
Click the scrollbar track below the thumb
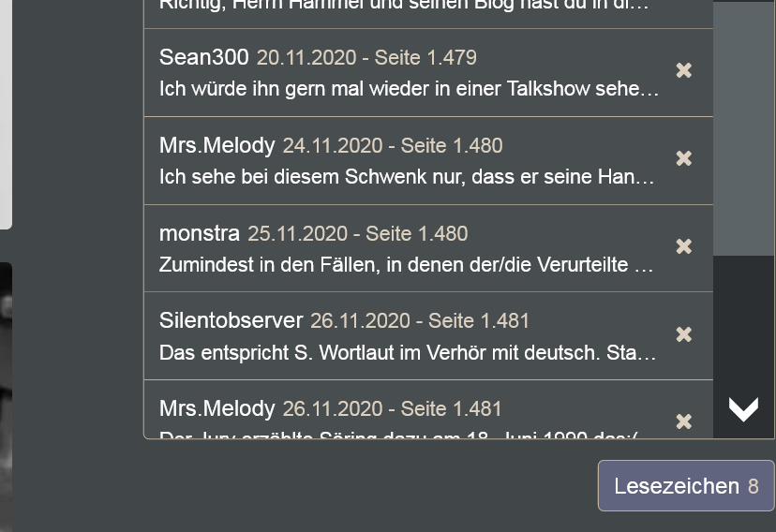pos(743,321)
